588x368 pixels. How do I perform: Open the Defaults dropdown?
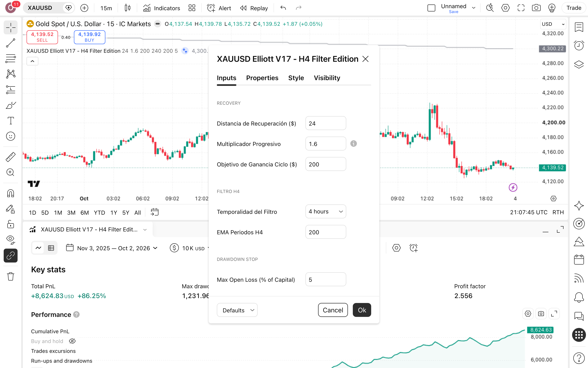pos(237,310)
